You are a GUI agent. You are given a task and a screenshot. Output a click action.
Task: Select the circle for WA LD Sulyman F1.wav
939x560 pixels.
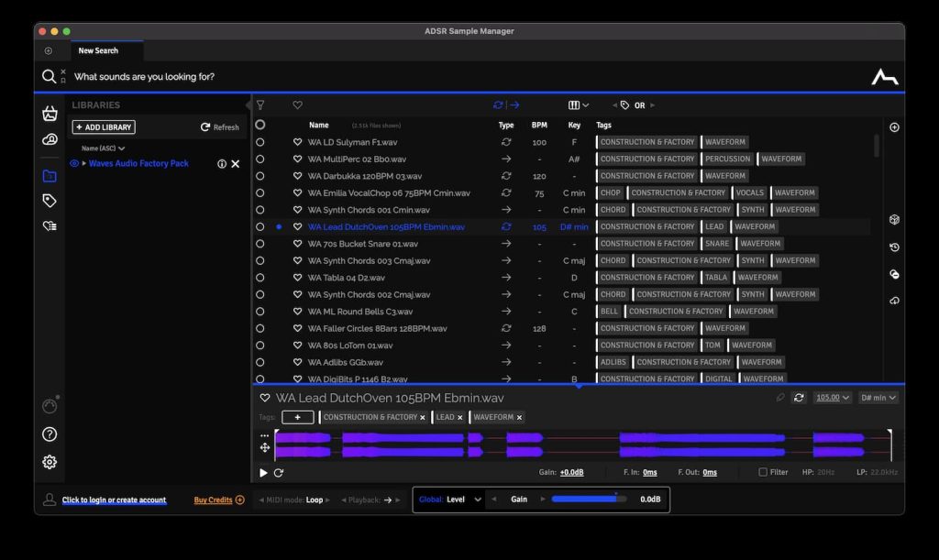[x=260, y=142]
